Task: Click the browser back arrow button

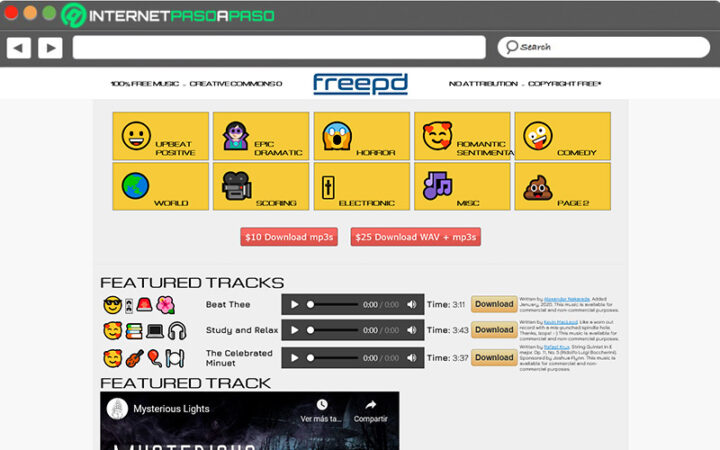Action: (19, 48)
